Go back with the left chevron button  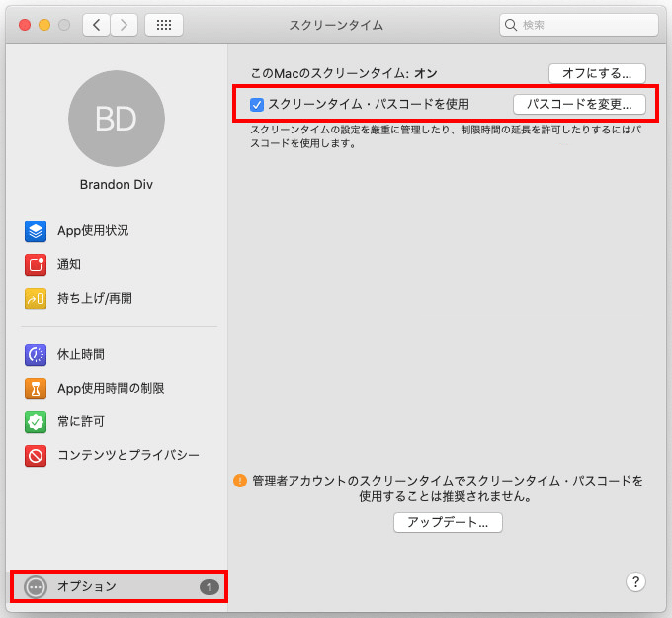[96, 25]
